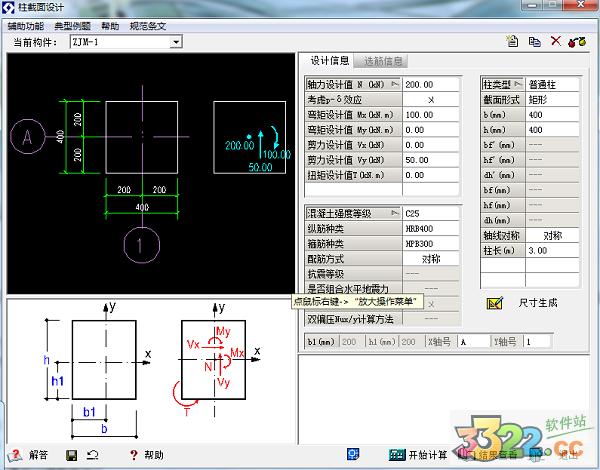The height and width of the screenshot is (470, 600).
Task: Click the 尺寸生成 pencil icon
Action: coord(494,303)
